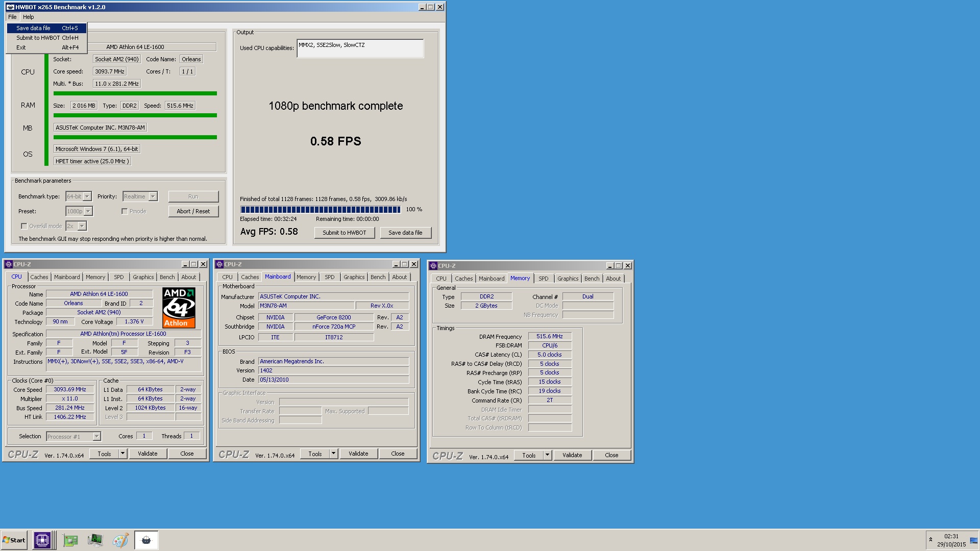Select Caches tab in Memory CPU-Z window
The image size is (980, 551).
coord(464,279)
